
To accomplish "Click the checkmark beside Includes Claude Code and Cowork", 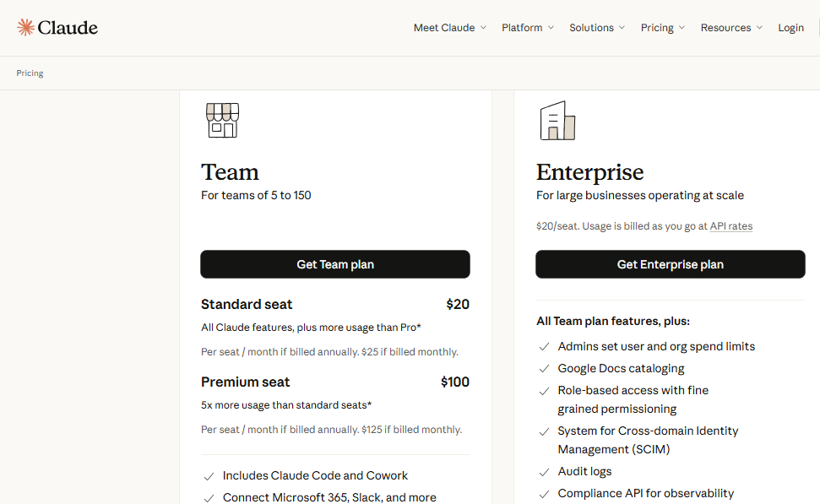I will point(209,475).
